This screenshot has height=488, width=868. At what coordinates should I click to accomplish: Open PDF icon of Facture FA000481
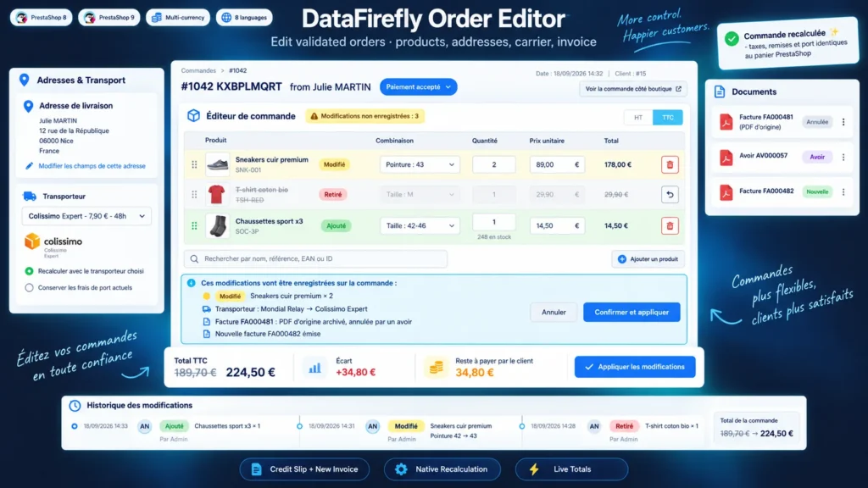(x=726, y=122)
